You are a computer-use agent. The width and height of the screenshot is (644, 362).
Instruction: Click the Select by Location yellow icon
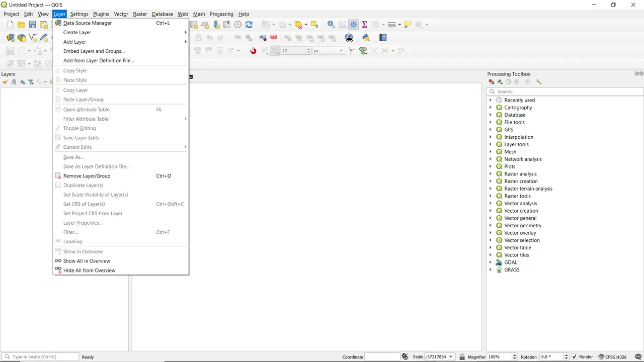[x=314, y=25]
